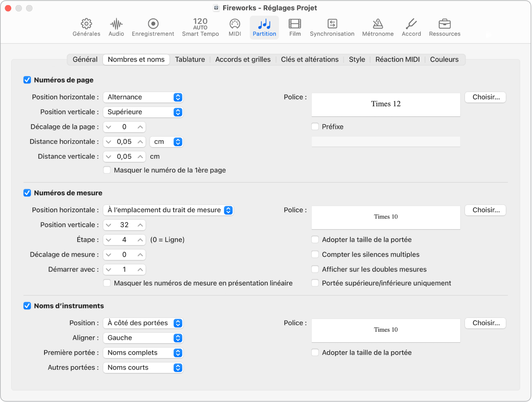Switch to the Tablature tab
This screenshot has height=402, width=532.
click(190, 59)
